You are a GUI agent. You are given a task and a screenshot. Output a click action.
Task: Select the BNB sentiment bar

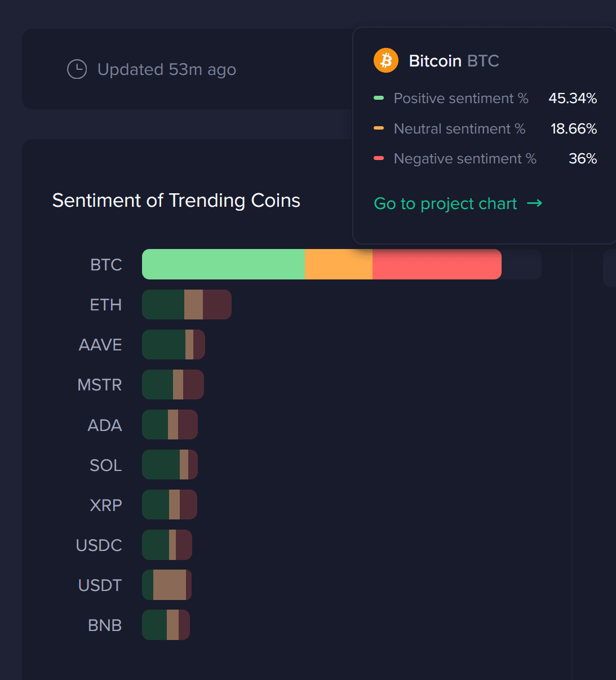[166, 625]
